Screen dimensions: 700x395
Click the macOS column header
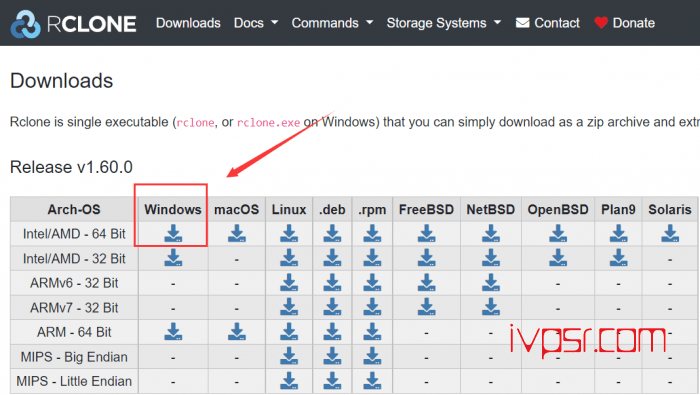[x=237, y=209]
